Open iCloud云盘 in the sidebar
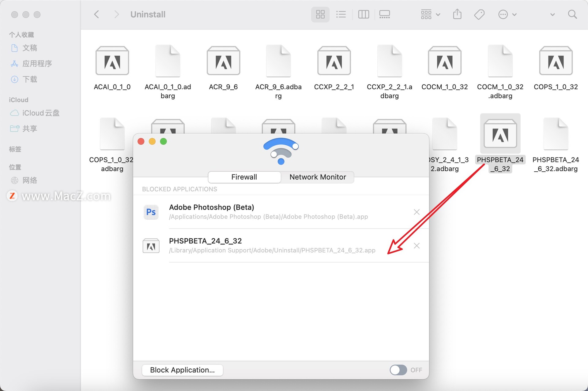Viewport: 588px width, 391px height. [41, 113]
